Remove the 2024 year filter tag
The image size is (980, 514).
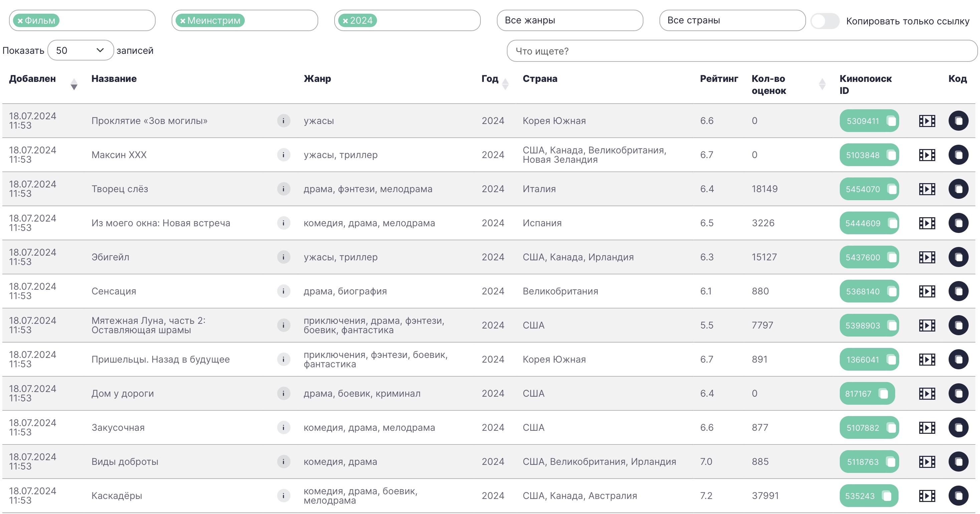click(345, 21)
